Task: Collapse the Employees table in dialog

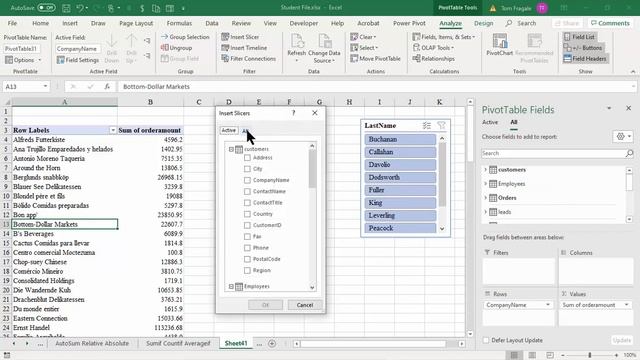Action: 231,287
